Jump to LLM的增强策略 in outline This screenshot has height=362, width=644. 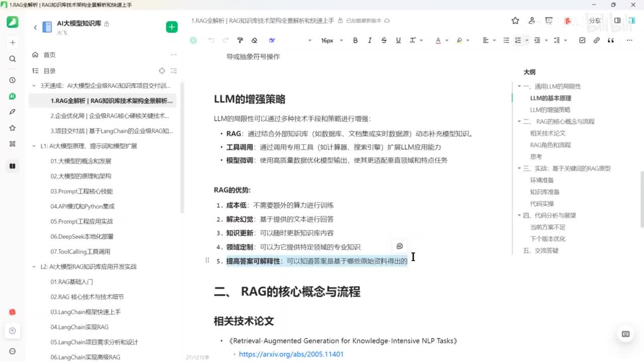point(550,110)
